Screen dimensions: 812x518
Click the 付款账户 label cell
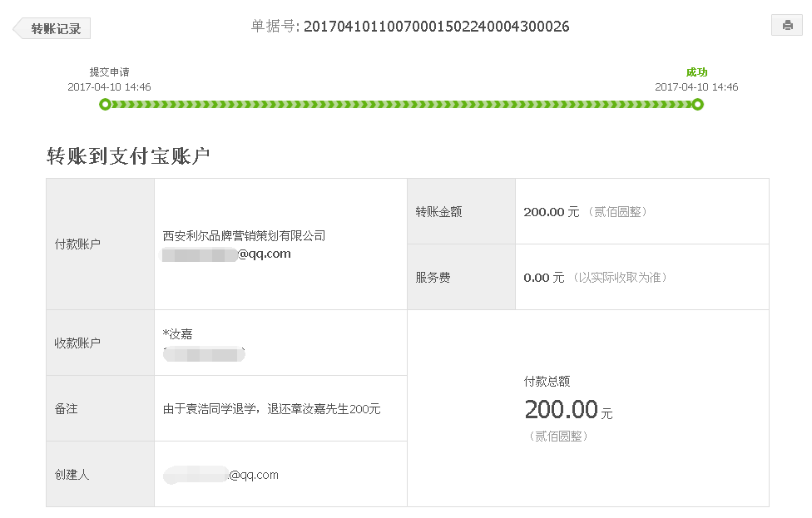pos(101,244)
